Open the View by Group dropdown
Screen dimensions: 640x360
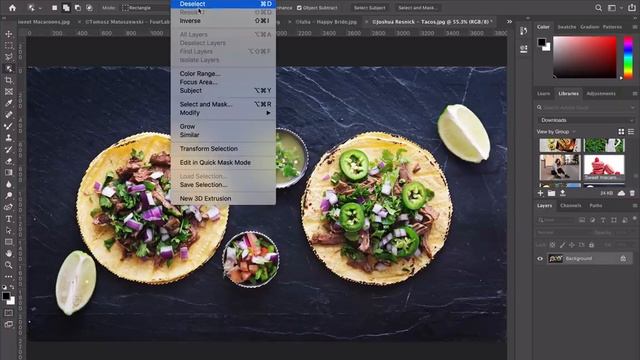(556, 131)
